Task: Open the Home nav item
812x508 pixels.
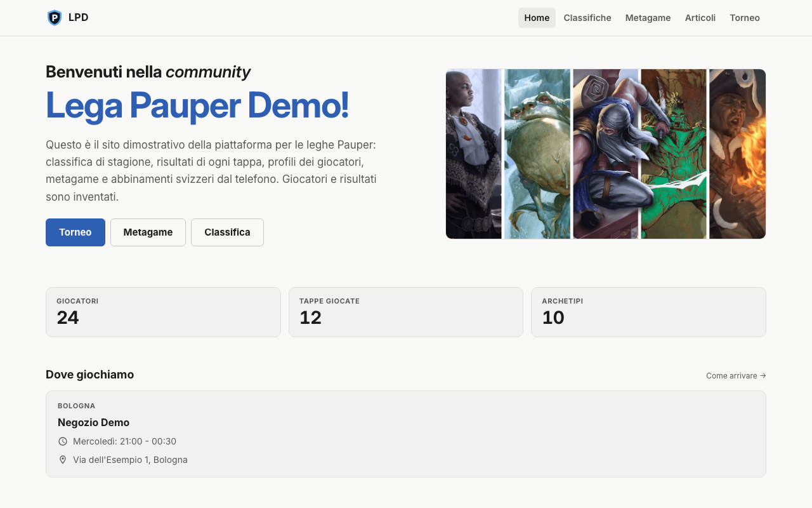Action: coord(537,18)
